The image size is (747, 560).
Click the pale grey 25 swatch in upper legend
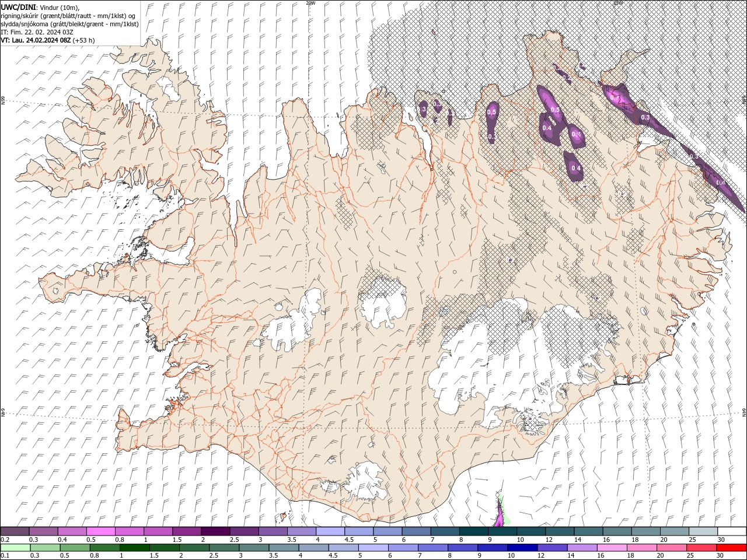703,531
